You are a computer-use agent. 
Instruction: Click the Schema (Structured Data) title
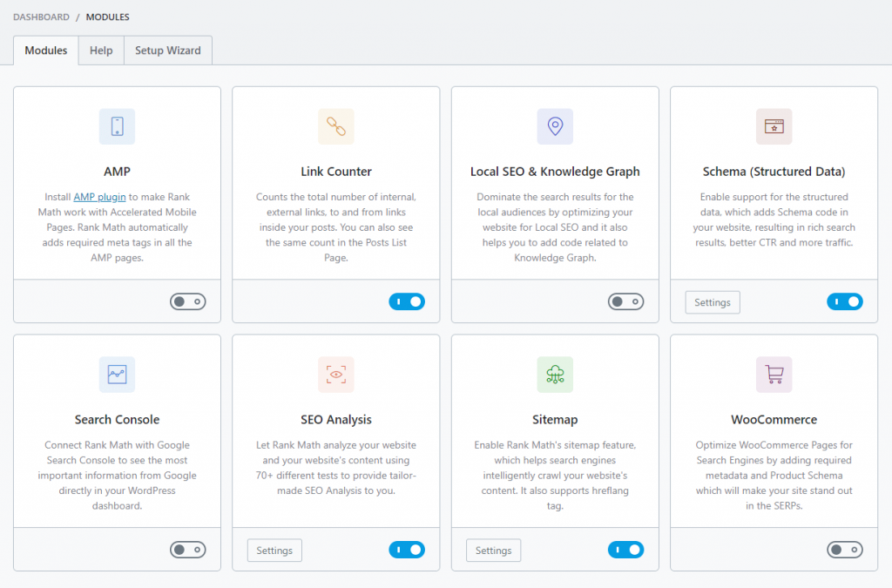click(x=774, y=171)
